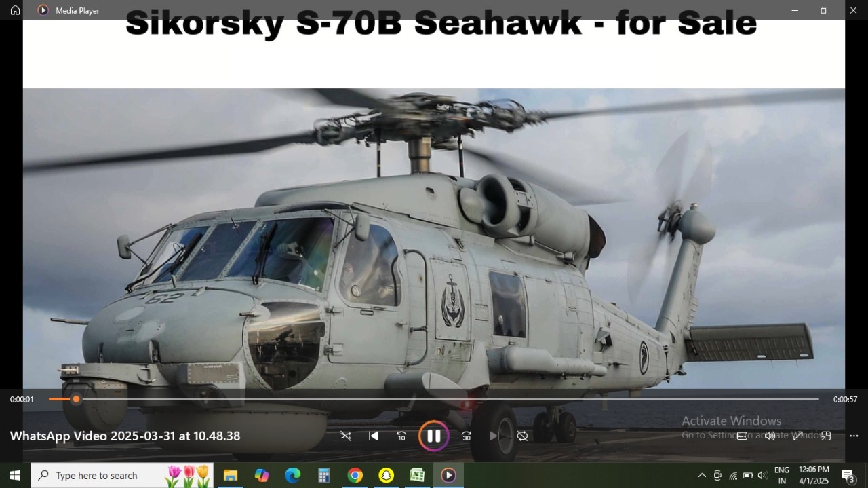Open the Media Player volume control
Viewport: 868px width, 488px height.
click(x=770, y=436)
